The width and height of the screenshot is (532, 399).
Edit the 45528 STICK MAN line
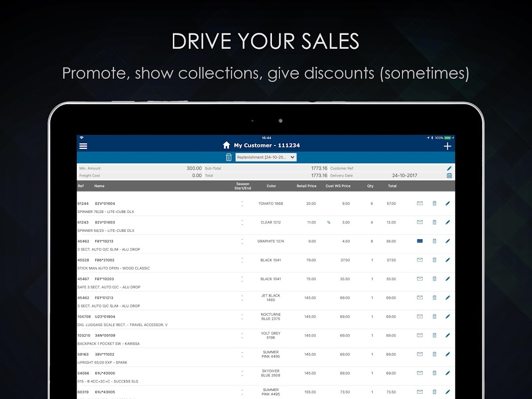[x=447, y=260]
